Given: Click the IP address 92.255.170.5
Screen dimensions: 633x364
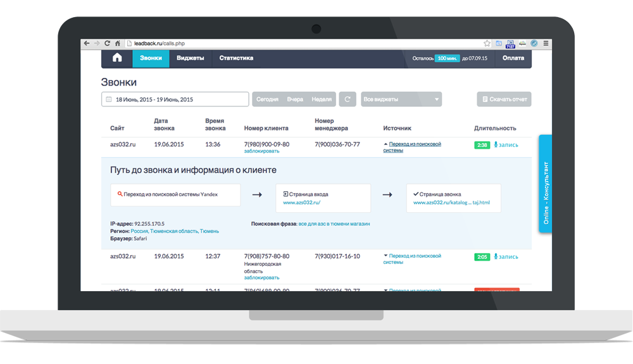Looking at the screenshot, I should tap(149, 223).
